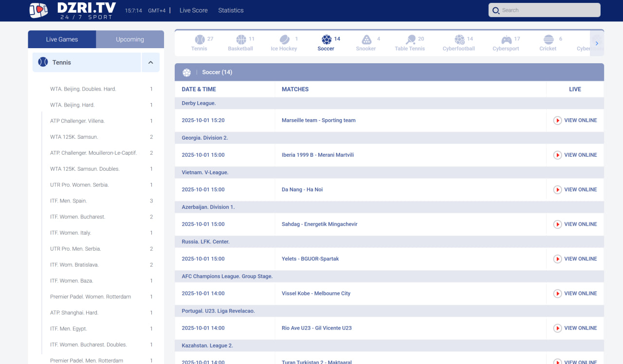Open WTA. Beijing. Doubles. Hard. tournament
623x364 pixels.
pos(83,89)
